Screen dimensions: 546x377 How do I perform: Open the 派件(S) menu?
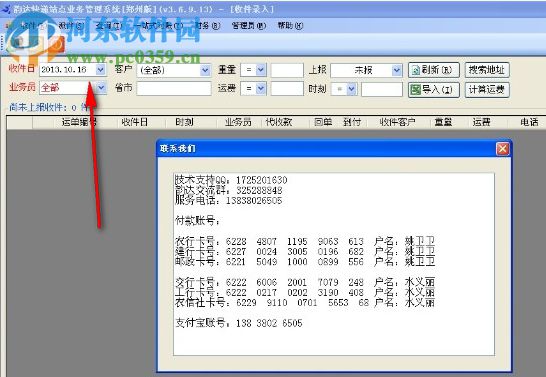(71, 25)
